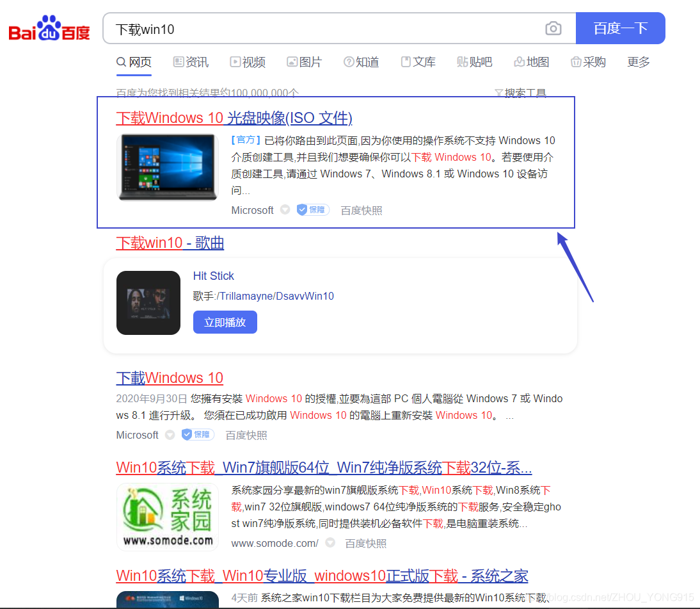The height and width of the screenshot is (609, 700).
Task: Click the camera image-search icon
Action: (553, 29)
